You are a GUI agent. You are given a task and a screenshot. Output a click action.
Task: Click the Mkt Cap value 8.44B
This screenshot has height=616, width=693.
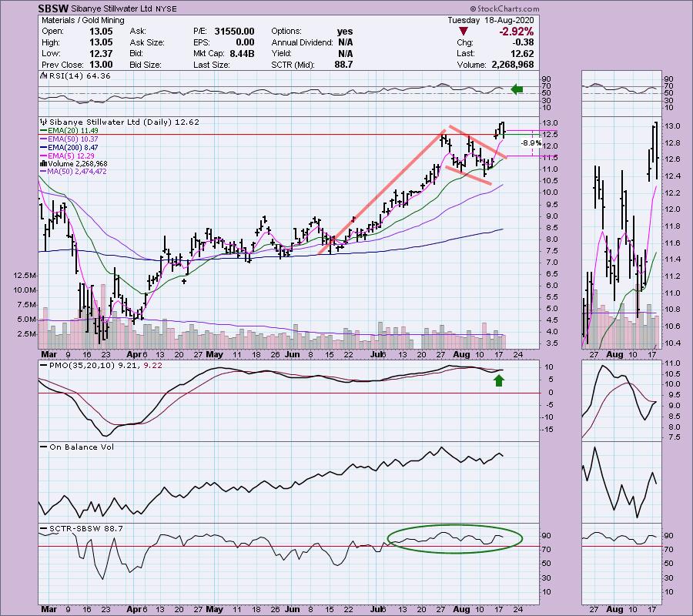coord(243,53)
